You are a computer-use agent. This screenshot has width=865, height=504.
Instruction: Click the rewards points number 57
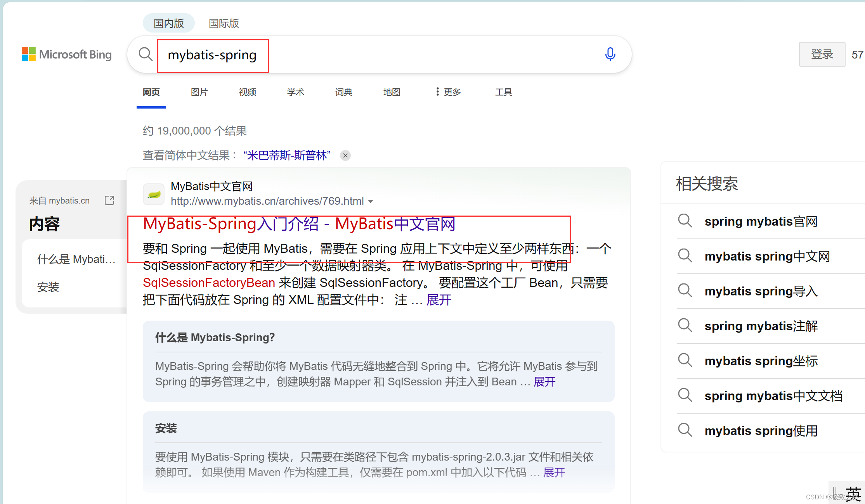[x=857, y=55]
